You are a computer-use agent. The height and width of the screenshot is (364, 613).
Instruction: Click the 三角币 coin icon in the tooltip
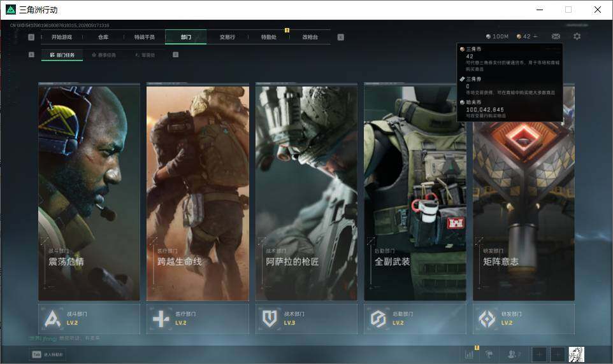tap(462, 49)
